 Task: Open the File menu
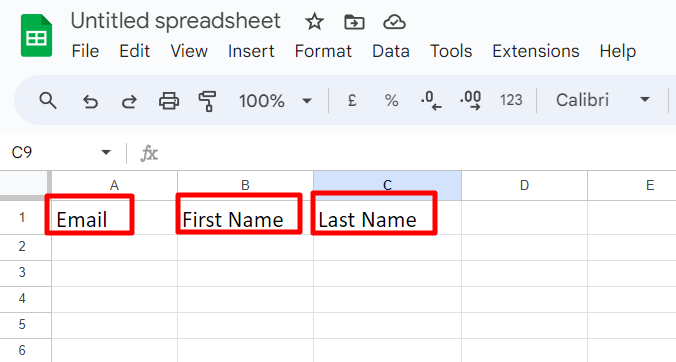click(x=85, y=51)
